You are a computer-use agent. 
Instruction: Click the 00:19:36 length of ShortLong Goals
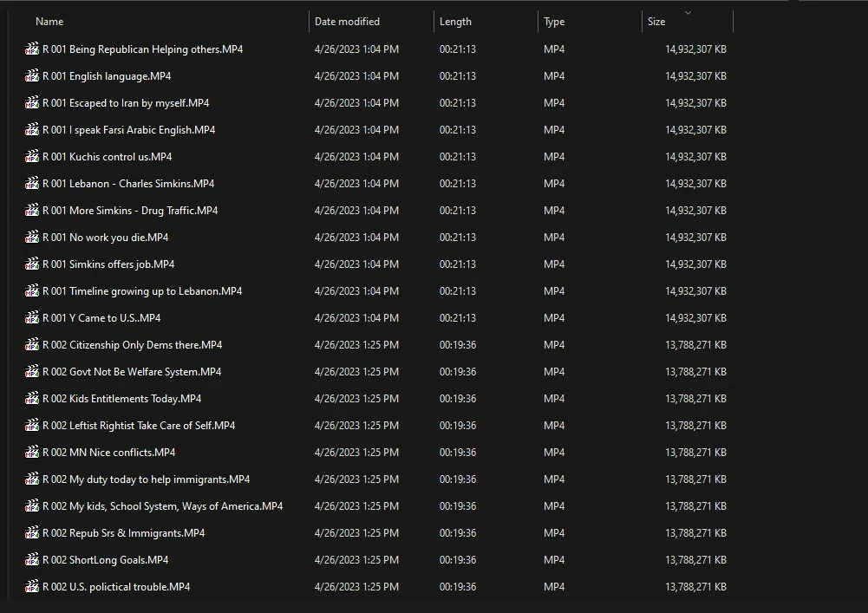click(x=458, y=560)
